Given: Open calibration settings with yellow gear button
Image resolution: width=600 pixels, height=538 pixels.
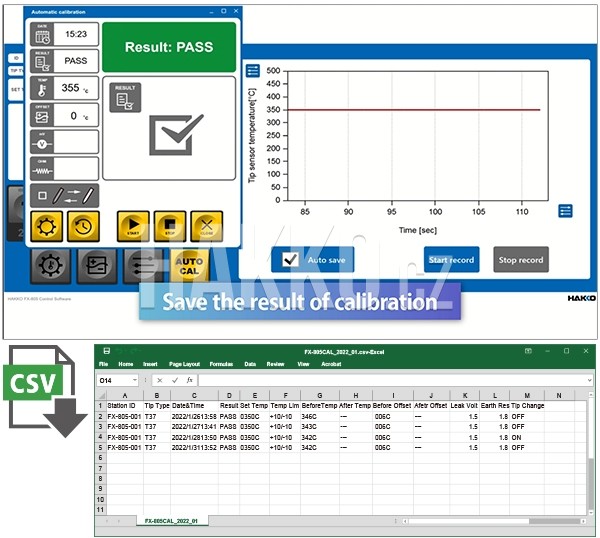Looking at the screenshot, I should [46, 227].
